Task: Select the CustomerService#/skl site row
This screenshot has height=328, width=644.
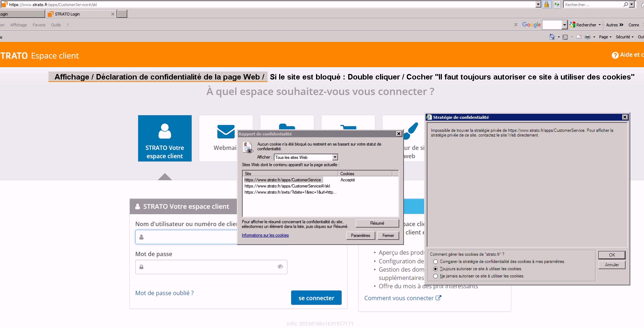Action: (320, 186)
